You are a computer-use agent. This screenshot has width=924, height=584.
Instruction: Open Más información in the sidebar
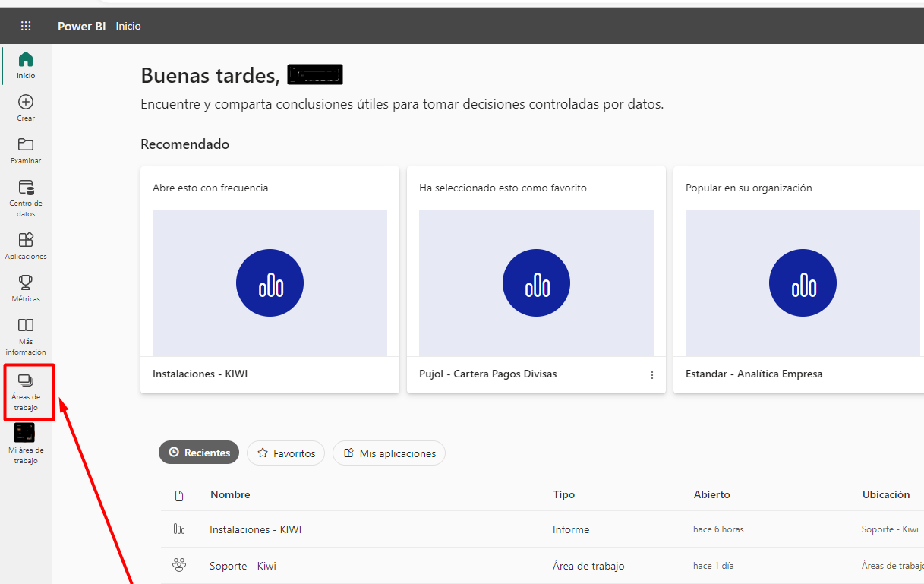point(26,336)
